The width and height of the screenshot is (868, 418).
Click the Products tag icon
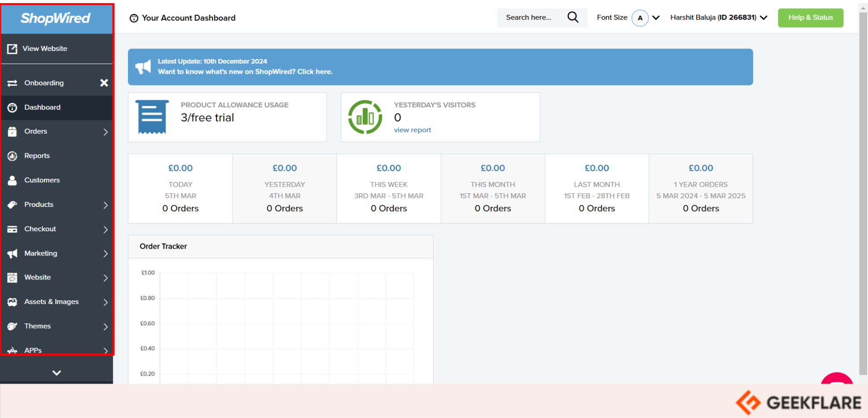tap(12, 205)
